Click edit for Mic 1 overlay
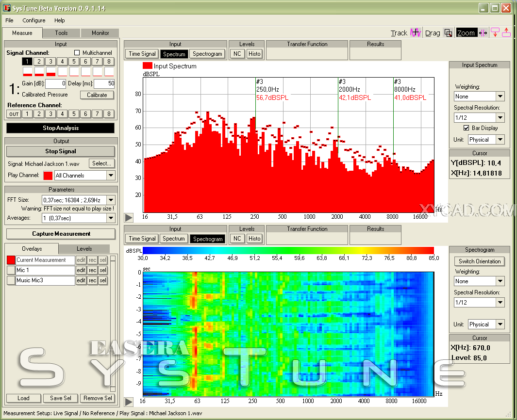Image resolution: width=517 pixels, height=420 pixels. point(81,270)
